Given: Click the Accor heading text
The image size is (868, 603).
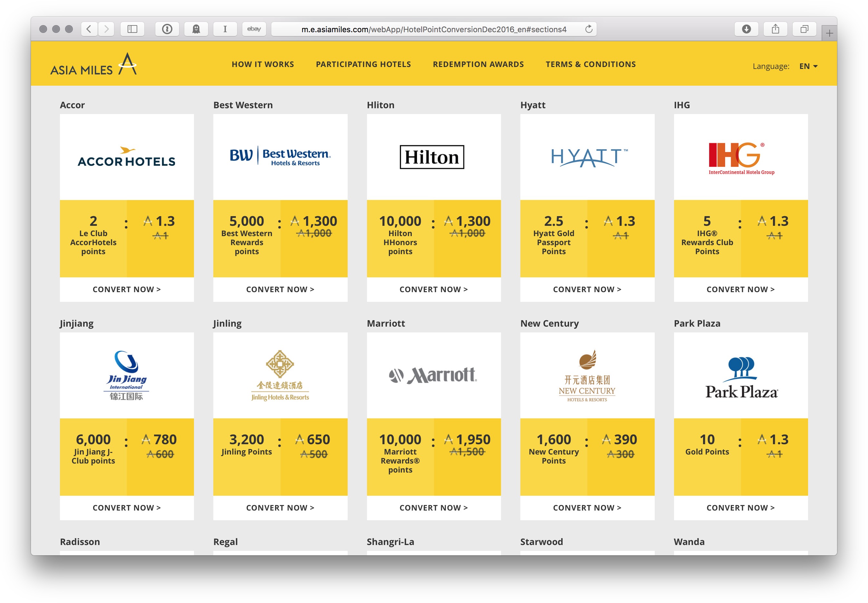Looking at the screenshot, I should click(72, 105).
